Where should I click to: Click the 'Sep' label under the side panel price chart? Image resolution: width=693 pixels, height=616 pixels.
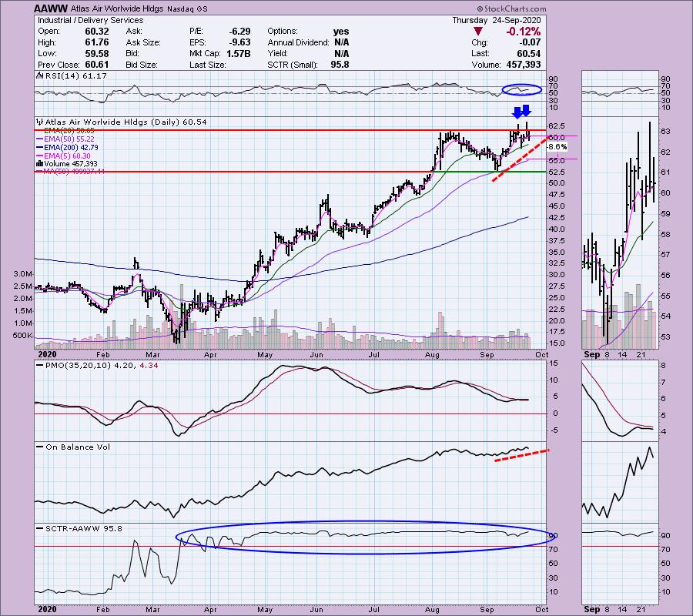coord(592,354)
